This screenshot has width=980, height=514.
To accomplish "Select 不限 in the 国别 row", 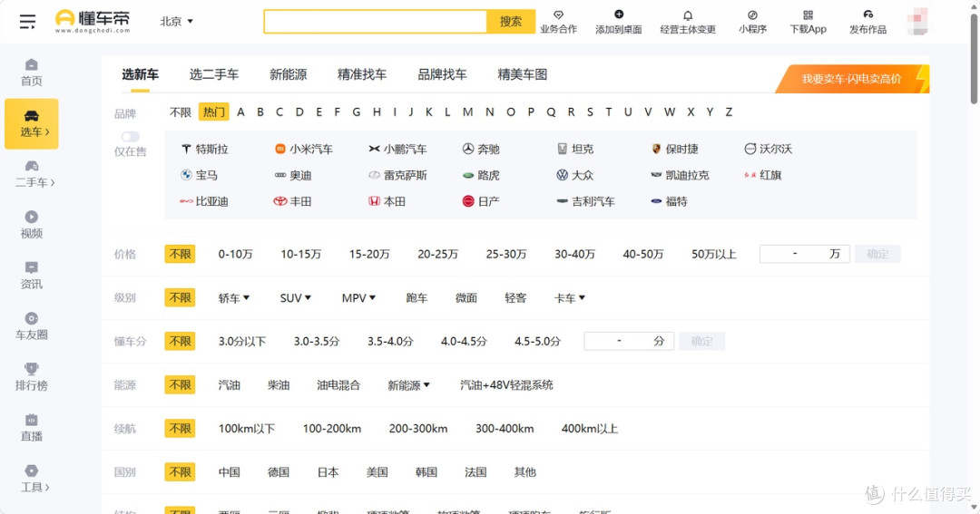I will pos(180,472).
